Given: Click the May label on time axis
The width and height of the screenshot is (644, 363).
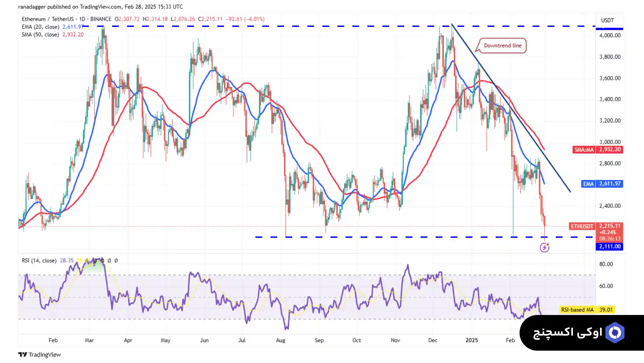Looking at the screenshot, I should tap(165, 340).
